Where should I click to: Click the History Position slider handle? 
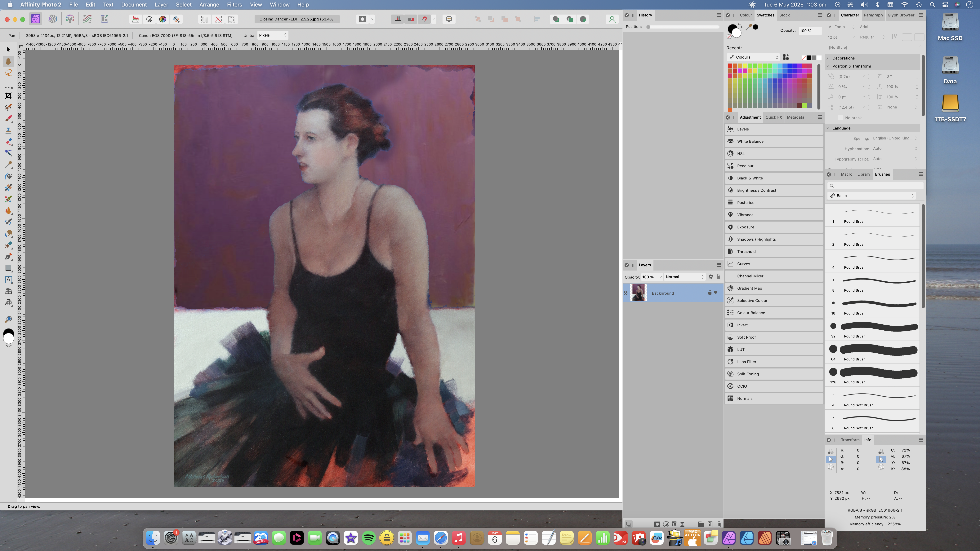(648, 27)
